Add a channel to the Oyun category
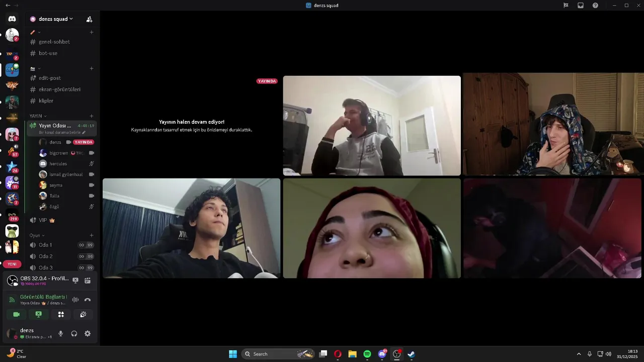Screen dimensions: 644x362 pyautogui.click(x=92, y=235)
